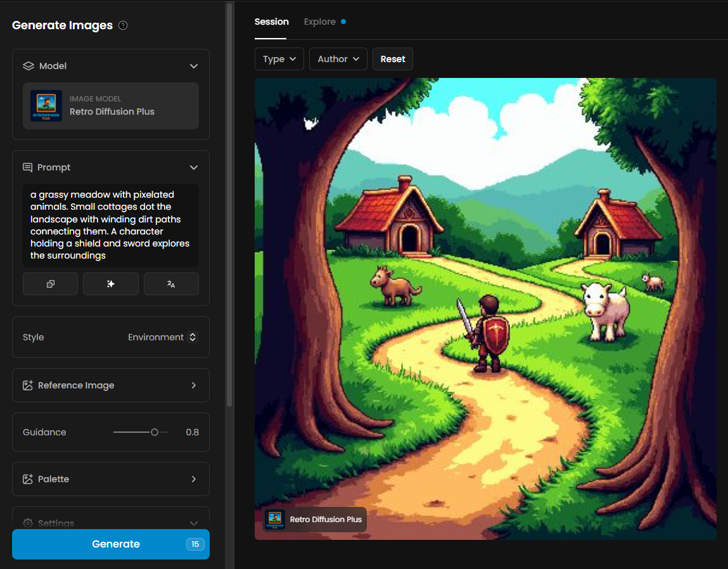Open the generated pixel art meadow image
Screen dimensions: 728x569
[x=485, y=309]
